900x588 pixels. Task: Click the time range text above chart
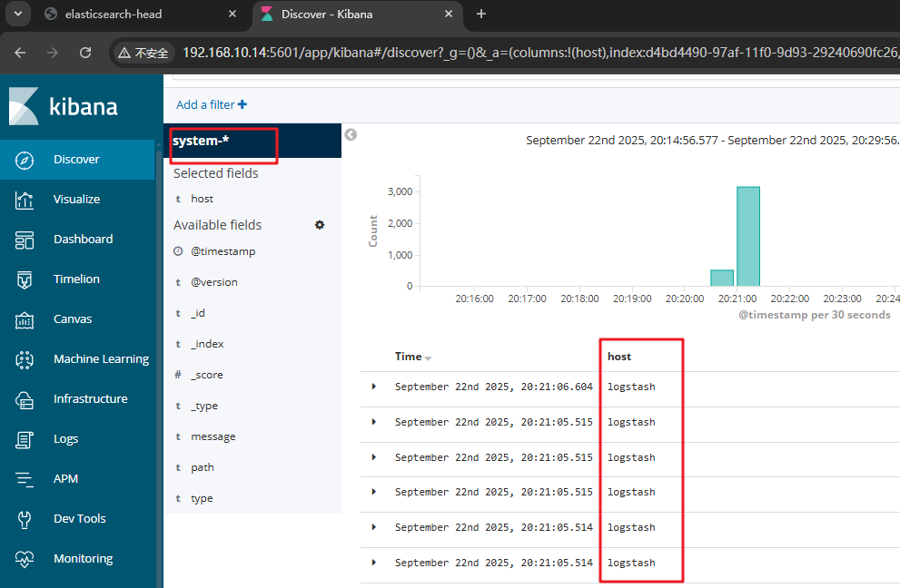[x=712, y=141]
